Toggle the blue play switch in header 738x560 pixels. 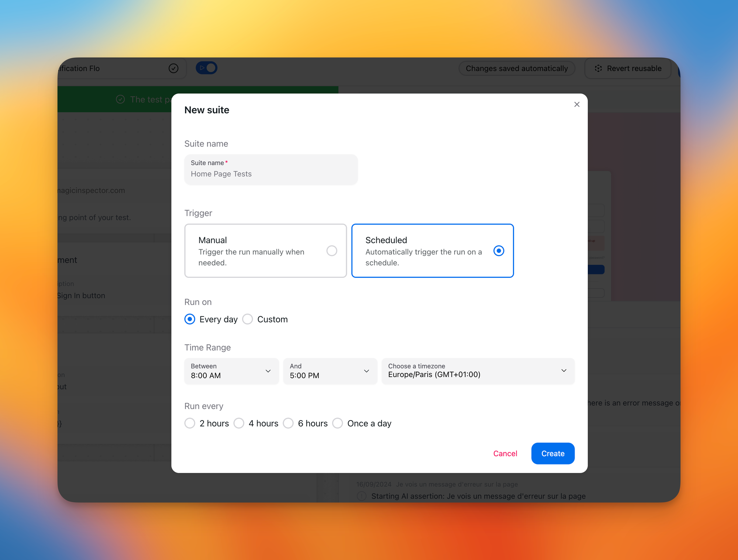pyautogui.click(x=207, y=68)
